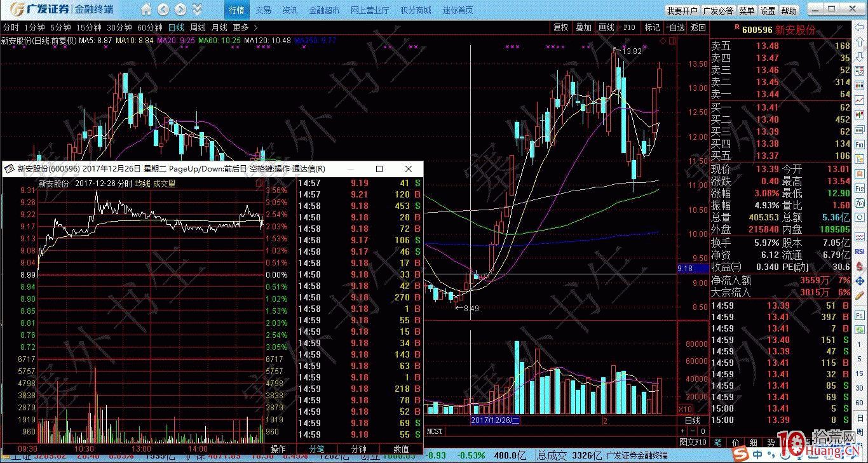Open the 积分商城 tab

point(416,10)
